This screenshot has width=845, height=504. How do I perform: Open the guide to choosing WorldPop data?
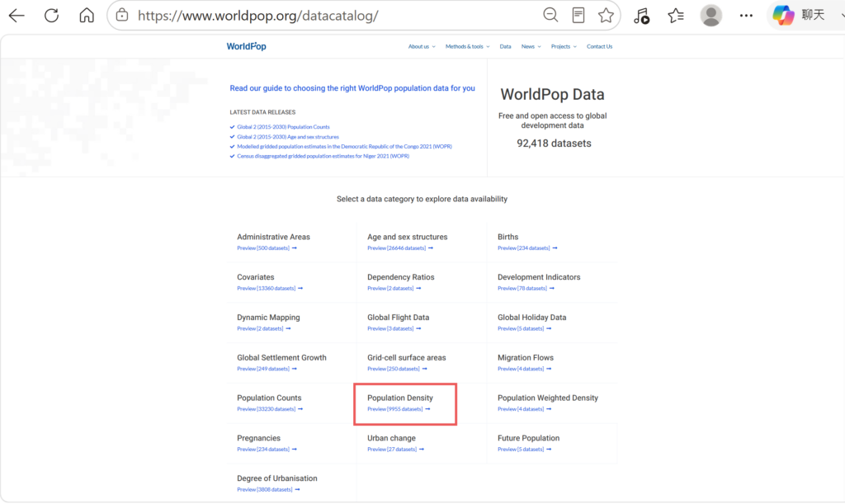tap(352, 88)
